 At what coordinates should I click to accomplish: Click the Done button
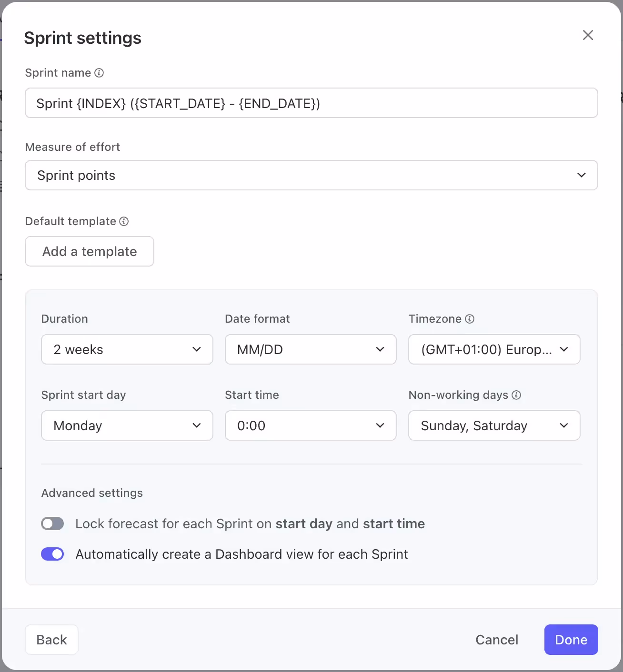pos(571,640)
